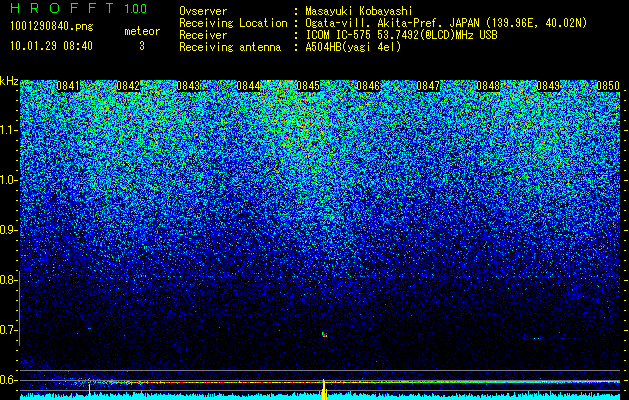The height and width of the screenshot is (400, 629).
Task: Click the kHz axis unit label
Action: [9, 81]
